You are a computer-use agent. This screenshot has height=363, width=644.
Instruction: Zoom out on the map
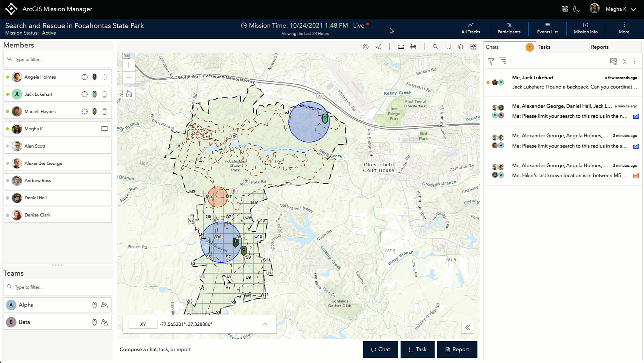[129, 77]
